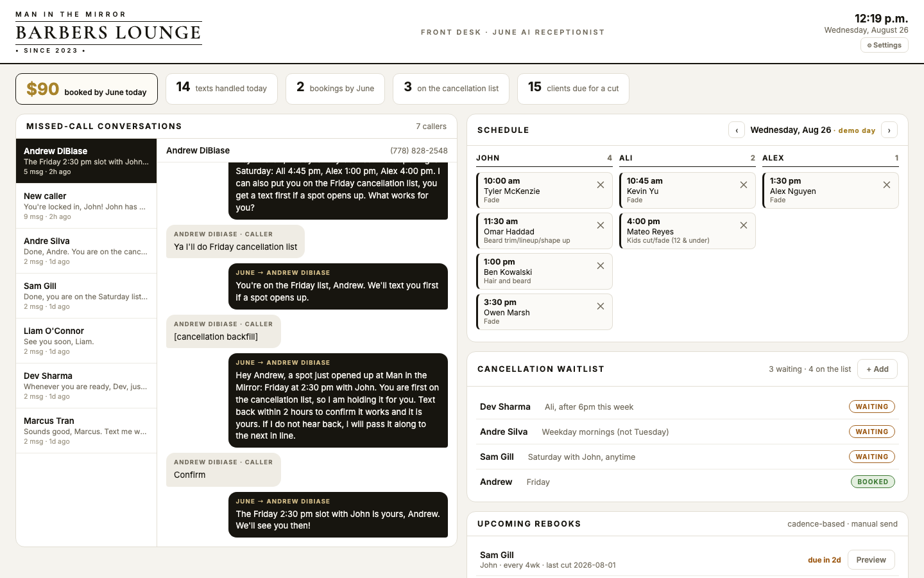924x578 pixels.
Task: Delete Alex Nguyen's 1:30 pm appointment
Action: 887,185
